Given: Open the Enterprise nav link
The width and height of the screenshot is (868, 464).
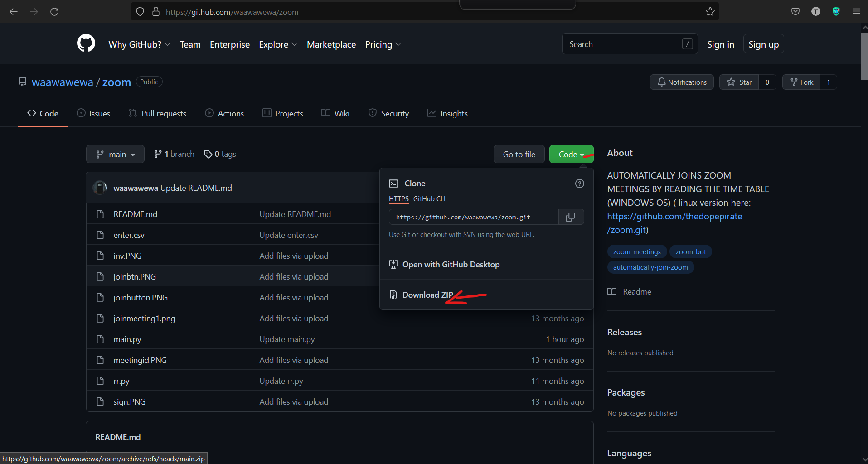Looking at the screenshot, I should click(x=230, y=44).
